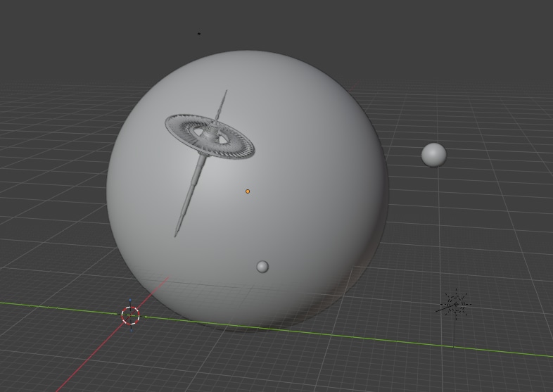The width and height of the screenshot is (553, 392).
Task: Select the small sphere floating over the grid
Action: pyautogui.click(x=434, y=155)
